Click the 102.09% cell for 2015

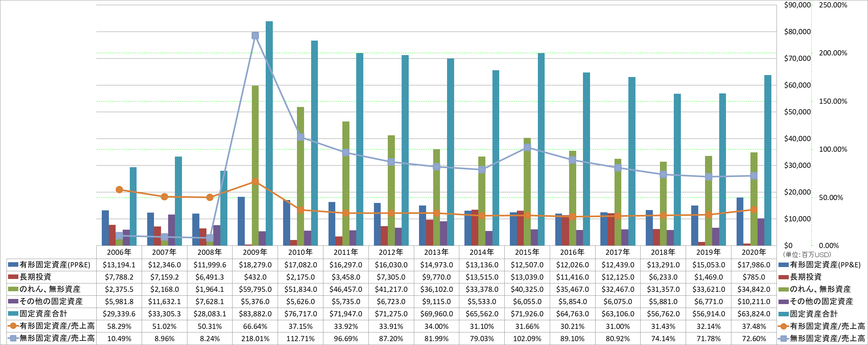pos(527,338)
